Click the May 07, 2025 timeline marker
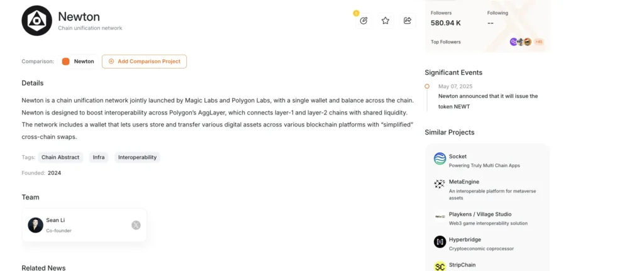The height and width of the screenshot is (271, 644). [x=427, y=87]
